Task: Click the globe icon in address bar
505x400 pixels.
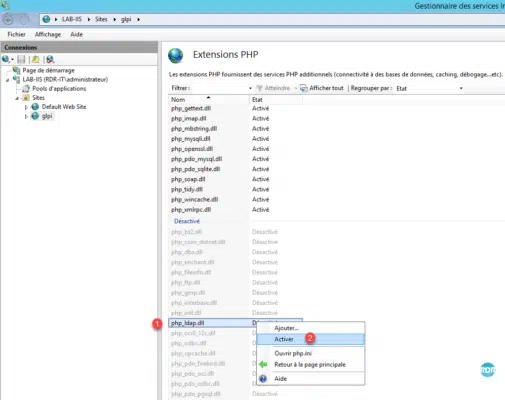Action: coord(46,19)
